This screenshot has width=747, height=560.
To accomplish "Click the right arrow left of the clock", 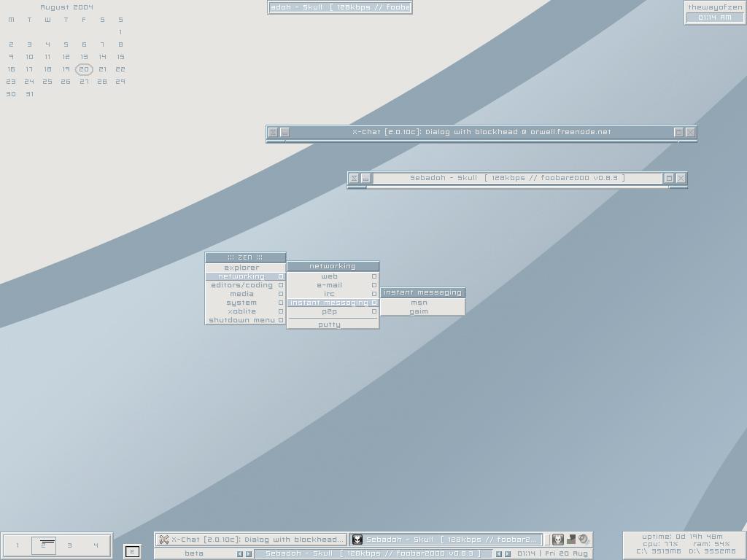I will point(508,554).
